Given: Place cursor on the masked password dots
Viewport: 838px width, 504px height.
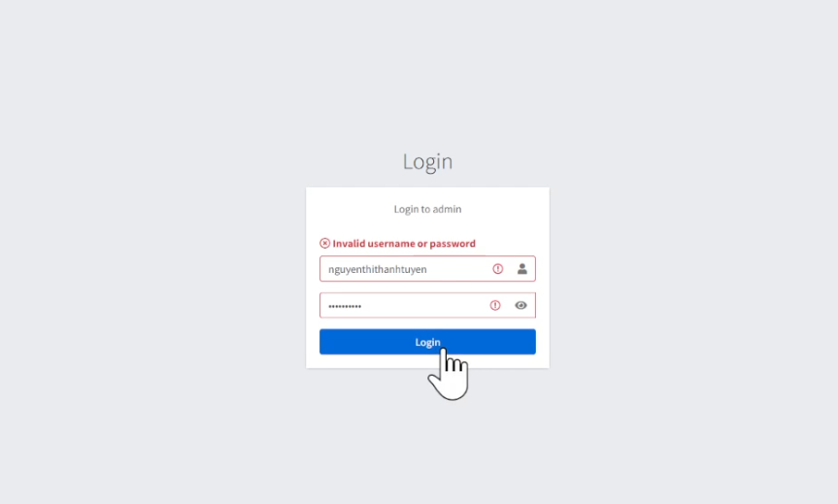Looking at the screenshot, I should [x=345, y=306].
